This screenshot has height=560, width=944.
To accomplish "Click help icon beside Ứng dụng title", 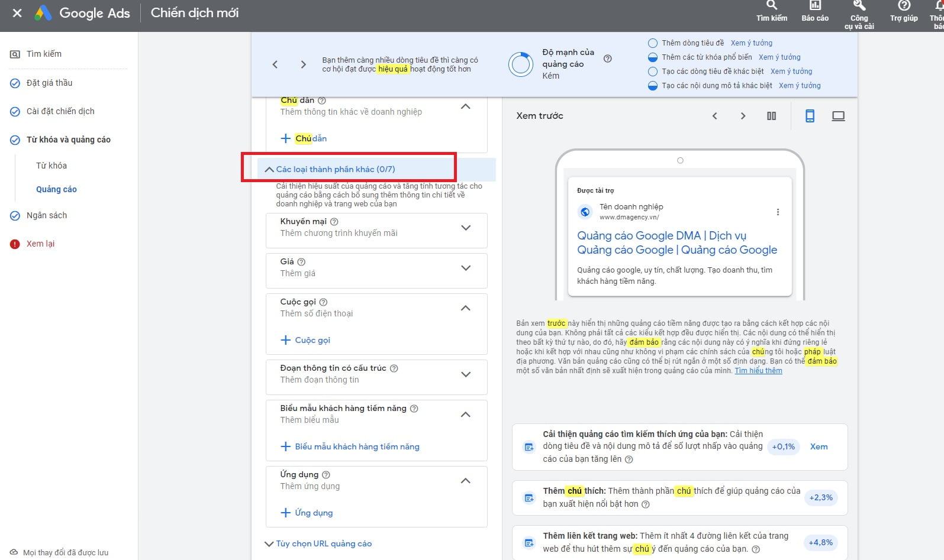I will 326,475.
